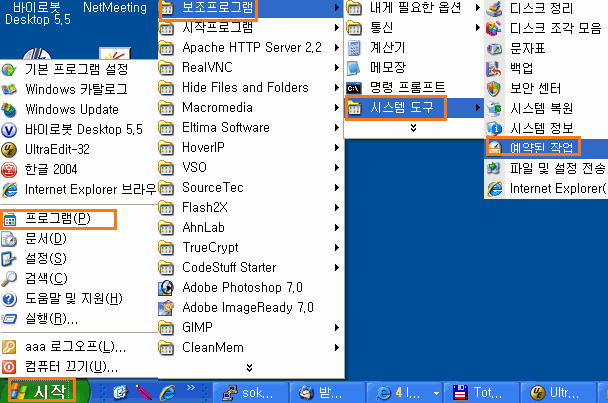Open TrueCrypt program folder
This screenshot has height=403, width=608.
point(251,248)
